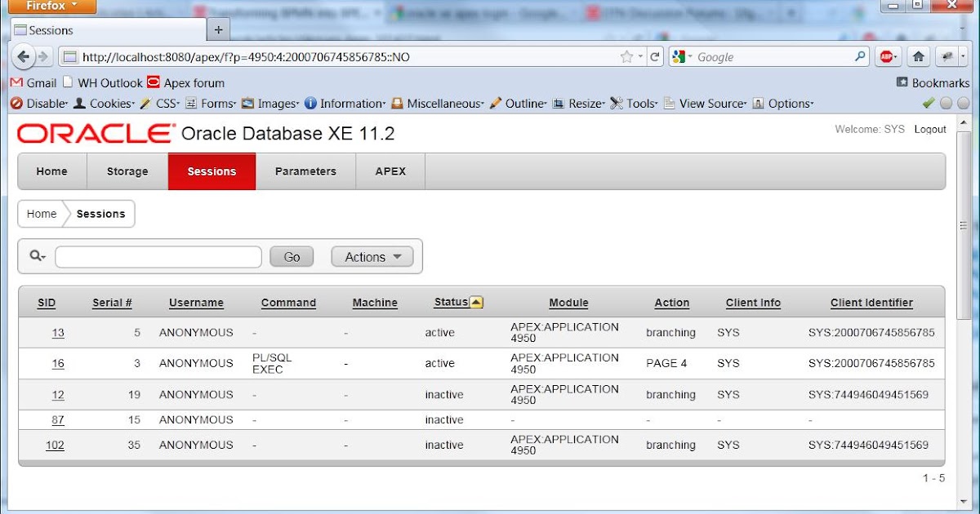Click the green checkmark validation icon
This screenshot has height=514, width=980.
click(928, 104)
